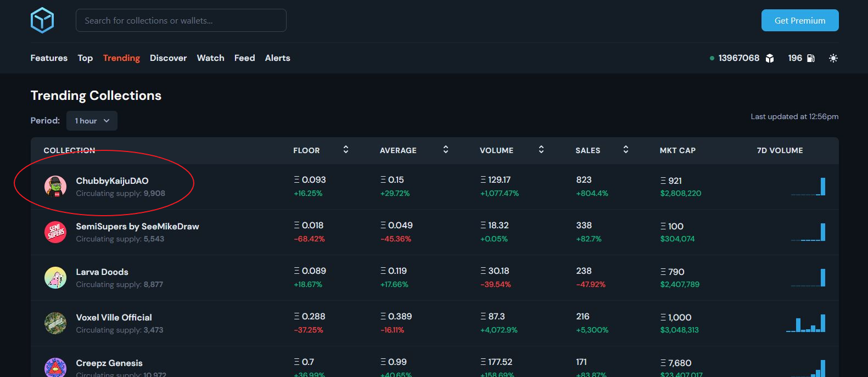Viewport: 868px width, 377px height.
Task: Click the 7D VOLUME column header
Action: 780,150
